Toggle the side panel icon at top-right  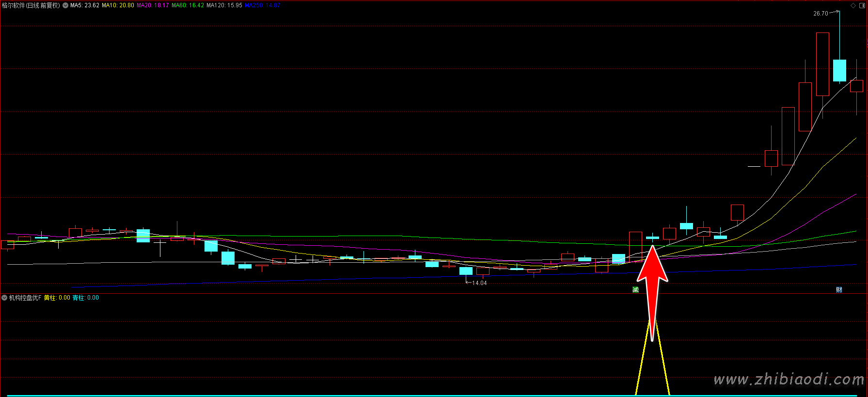pyautogui.click(x=862, y=5)
